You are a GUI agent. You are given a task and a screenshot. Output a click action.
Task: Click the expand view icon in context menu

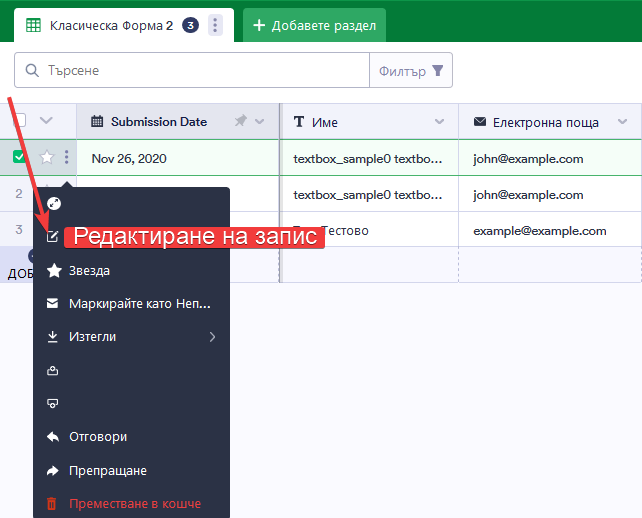(x=54, y=203)
